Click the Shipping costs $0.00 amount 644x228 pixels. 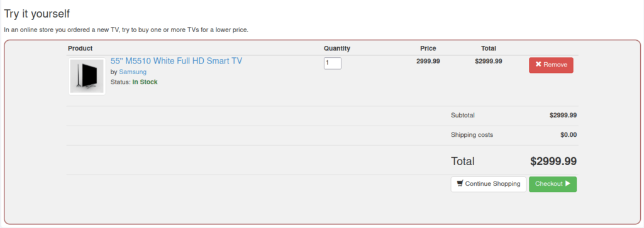[x=569, y=134]
